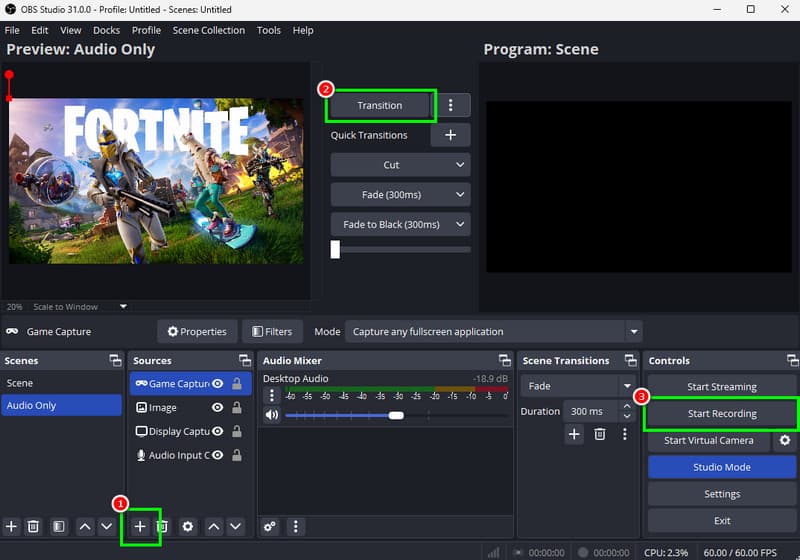The height and width of the screenshot is (560, 800).
Task: Click the Transition button
Action: click(x=380, y=105)
